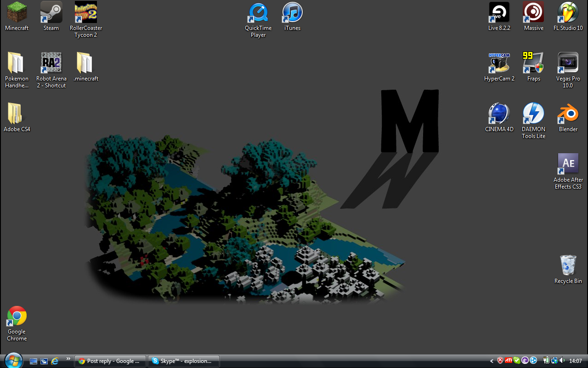Viewport: 588px width, 368px height.
Task: Select the Google Chrome desktop shortcut
Action: (x=17, y=323)
